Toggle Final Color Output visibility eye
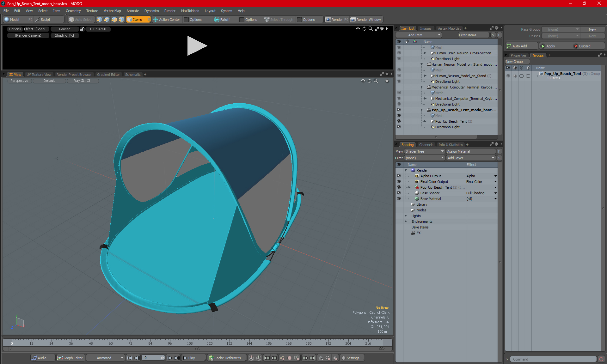Image resolution: width=607 pixels, height=364 pixels. pos(399,182)
